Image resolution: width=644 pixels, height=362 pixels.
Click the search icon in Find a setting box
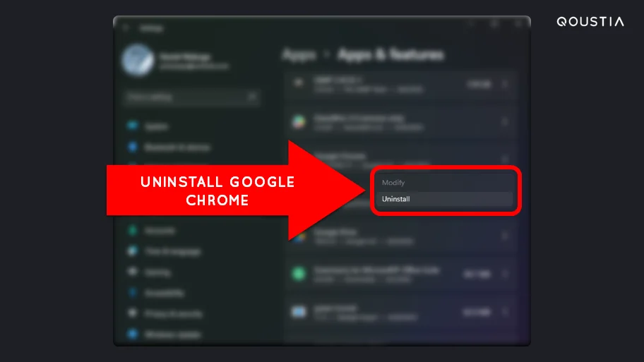tap(252, 97)
